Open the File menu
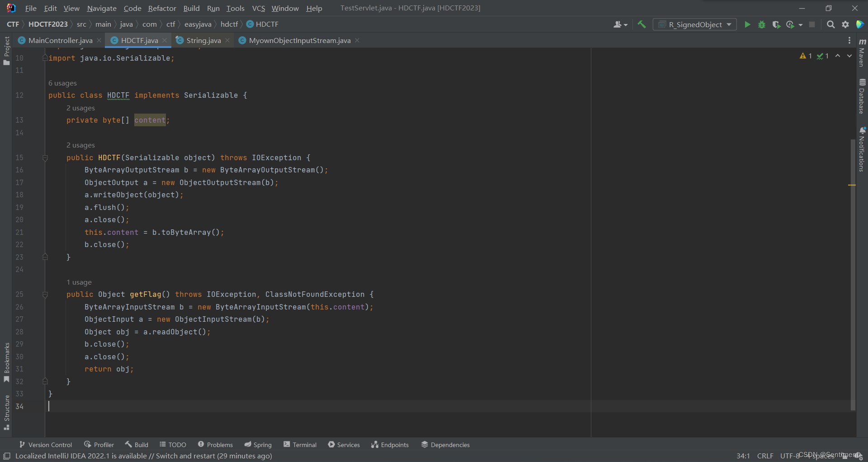 [x=31, y=8]
